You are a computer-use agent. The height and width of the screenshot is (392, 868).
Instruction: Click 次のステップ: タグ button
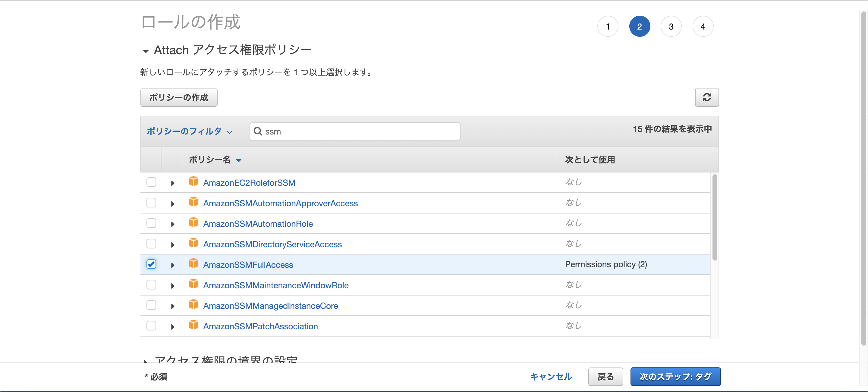point(675,377)
